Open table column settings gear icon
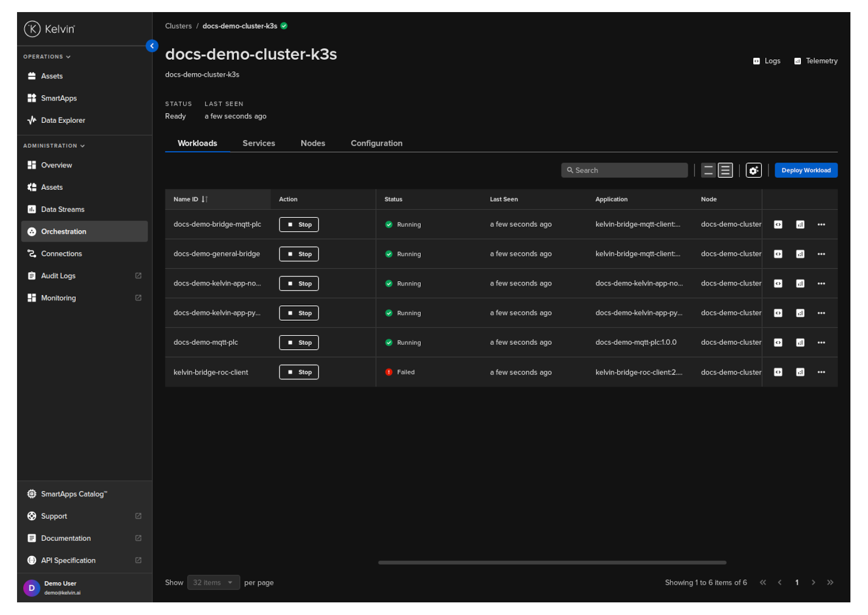 [x=753, y=171]
